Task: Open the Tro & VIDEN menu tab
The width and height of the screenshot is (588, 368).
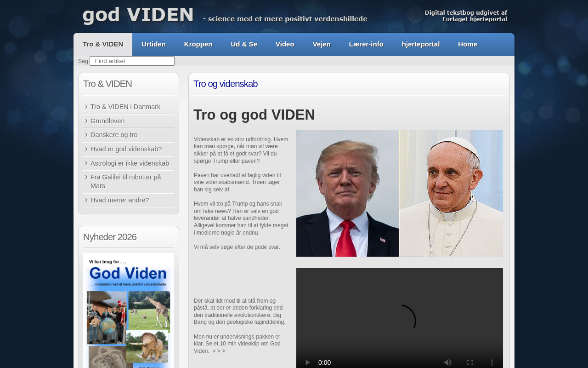Action: tap(103, 45)
